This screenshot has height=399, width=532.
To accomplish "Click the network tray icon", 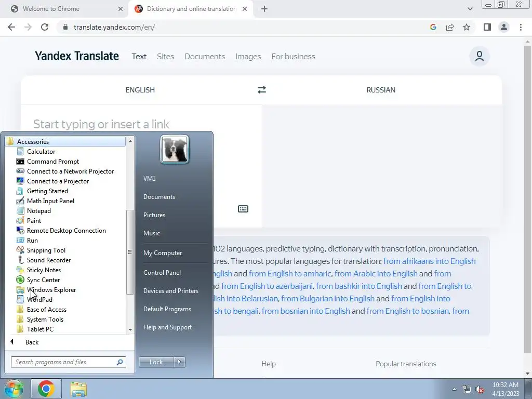I will 467,390.
